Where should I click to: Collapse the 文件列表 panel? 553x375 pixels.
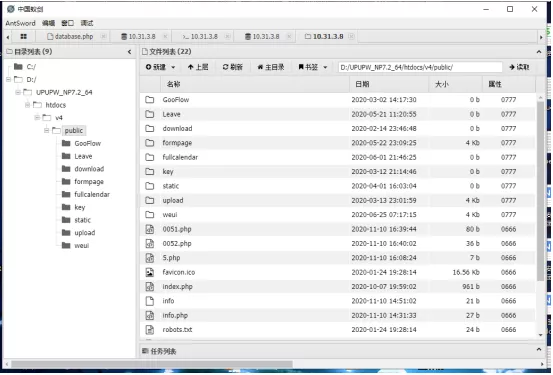539,52
